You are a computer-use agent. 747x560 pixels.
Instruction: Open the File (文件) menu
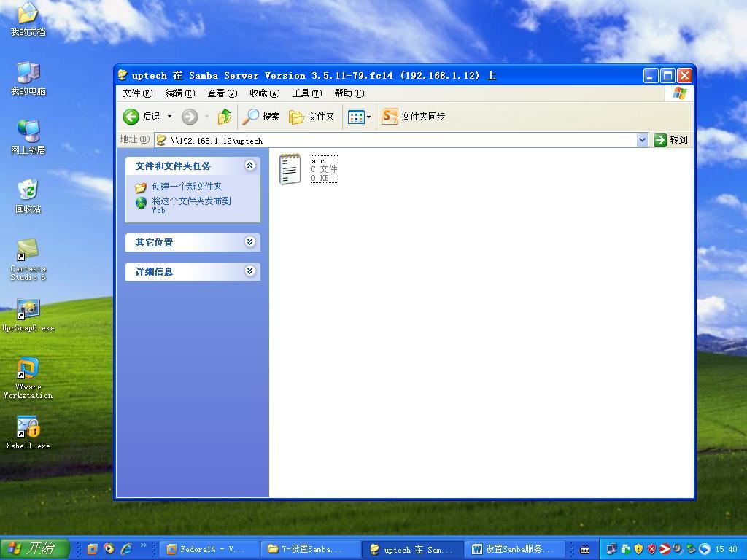(138, 93)
